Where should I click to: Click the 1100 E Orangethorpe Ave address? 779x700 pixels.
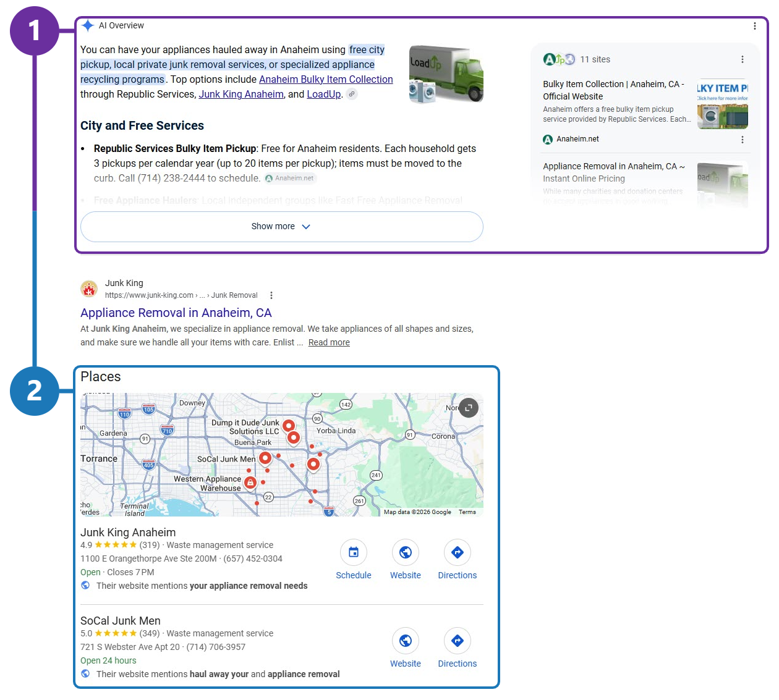148,559
